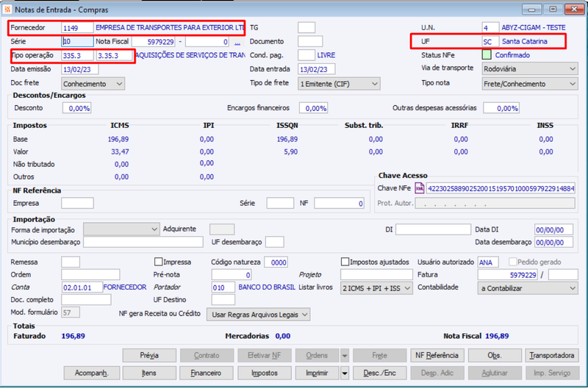Expand the Tipo de frete dropdown
This screenshot has width=588, height=389.
tap(339, 84)
